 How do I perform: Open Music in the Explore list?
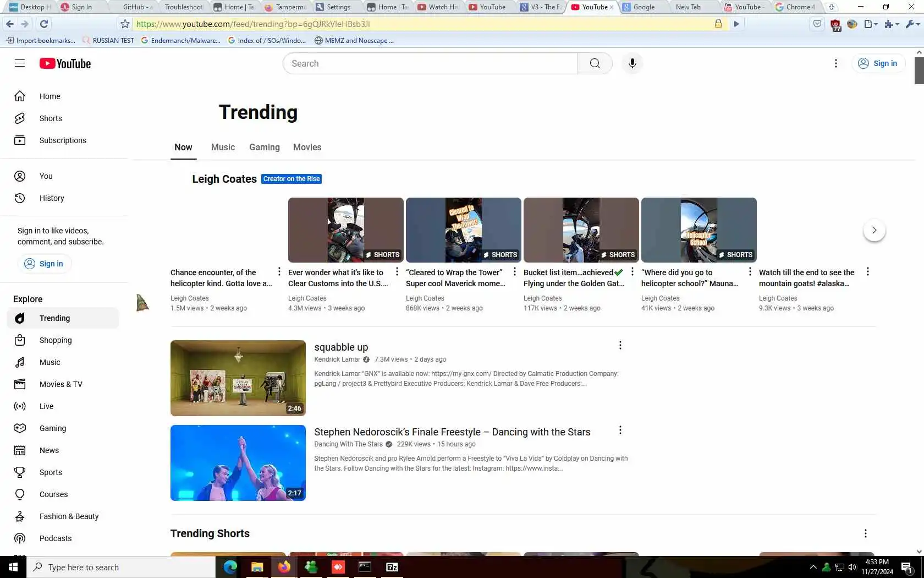coord(64,362)
